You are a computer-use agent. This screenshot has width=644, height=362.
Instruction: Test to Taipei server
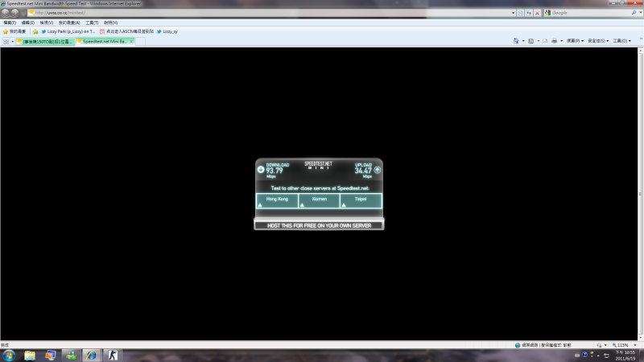(361, 200)
